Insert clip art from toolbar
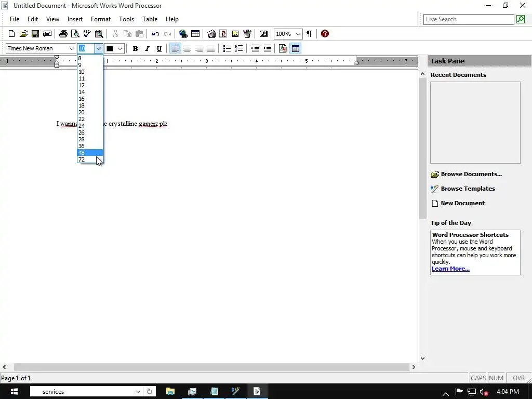The image size is (532, 399). pyautogui.click(x=211, y=34)
